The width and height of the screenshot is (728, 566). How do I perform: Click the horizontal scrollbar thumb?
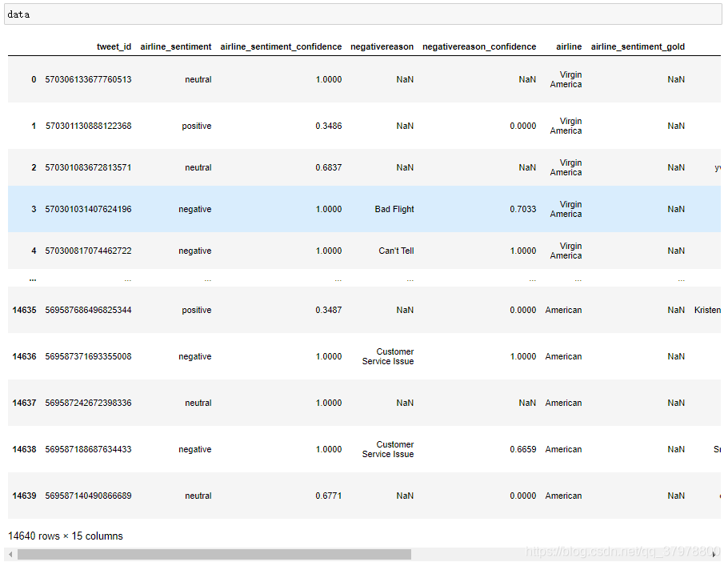coord(214,554)
